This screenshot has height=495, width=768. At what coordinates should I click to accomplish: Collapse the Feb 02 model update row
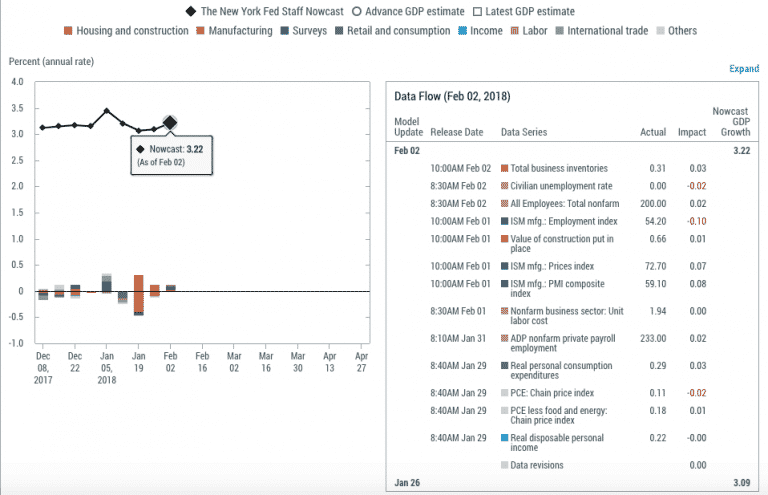coord(407,150)
